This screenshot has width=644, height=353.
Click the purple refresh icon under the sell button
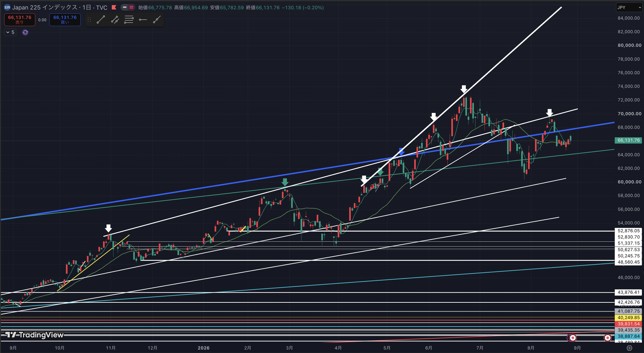25,32
